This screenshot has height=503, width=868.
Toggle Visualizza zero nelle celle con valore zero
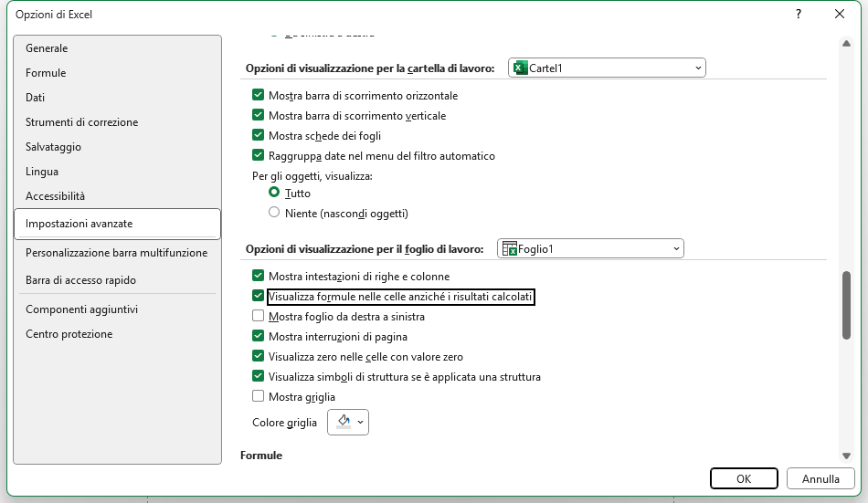[x=258, y=356]
